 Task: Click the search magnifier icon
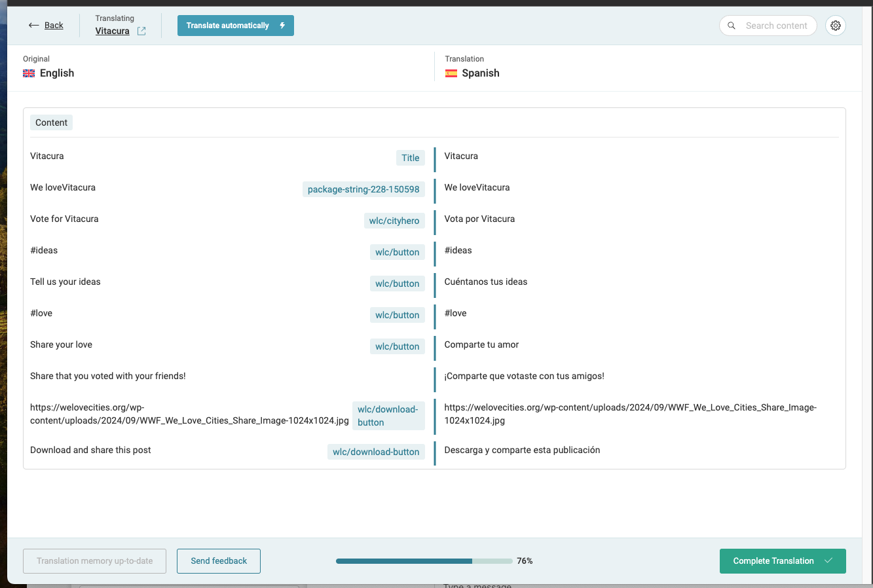click(732, 26)
